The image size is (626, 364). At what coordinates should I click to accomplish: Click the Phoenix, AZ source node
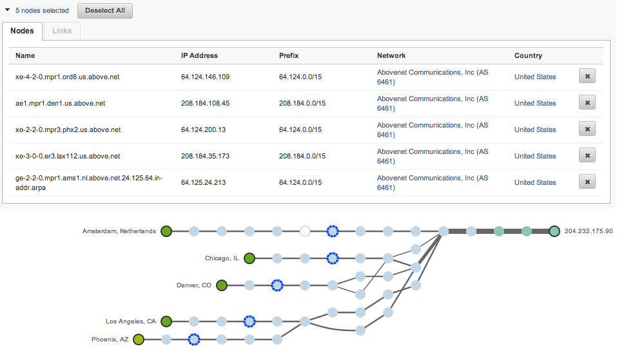139,340
